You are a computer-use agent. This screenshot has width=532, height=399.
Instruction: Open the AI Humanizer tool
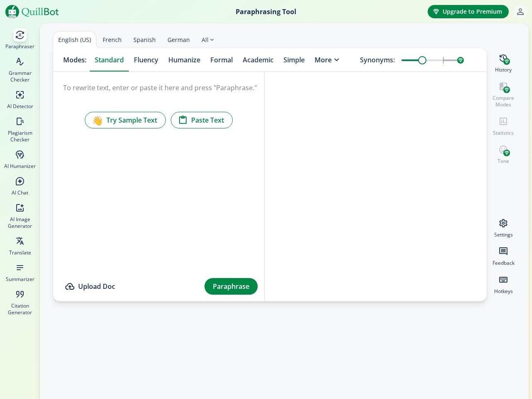tap(20, 160)
